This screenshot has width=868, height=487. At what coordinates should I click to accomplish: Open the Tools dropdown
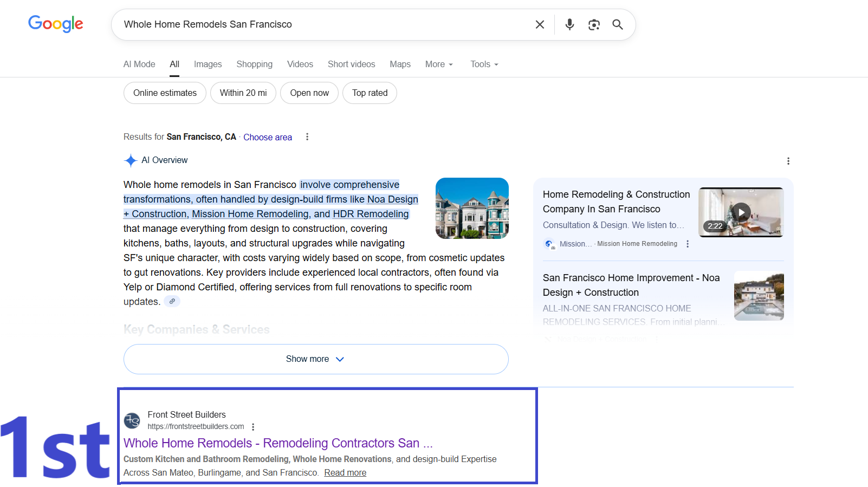coord(484,64)
